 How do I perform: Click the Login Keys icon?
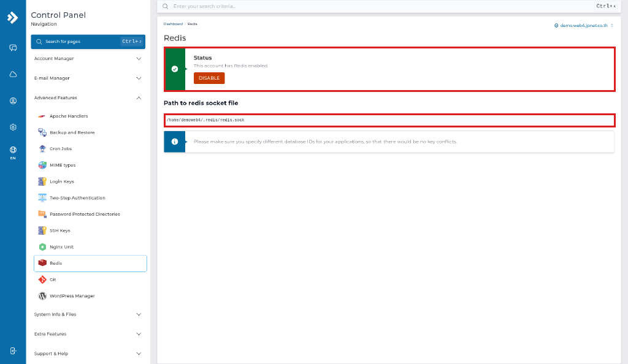coord(42,181)
